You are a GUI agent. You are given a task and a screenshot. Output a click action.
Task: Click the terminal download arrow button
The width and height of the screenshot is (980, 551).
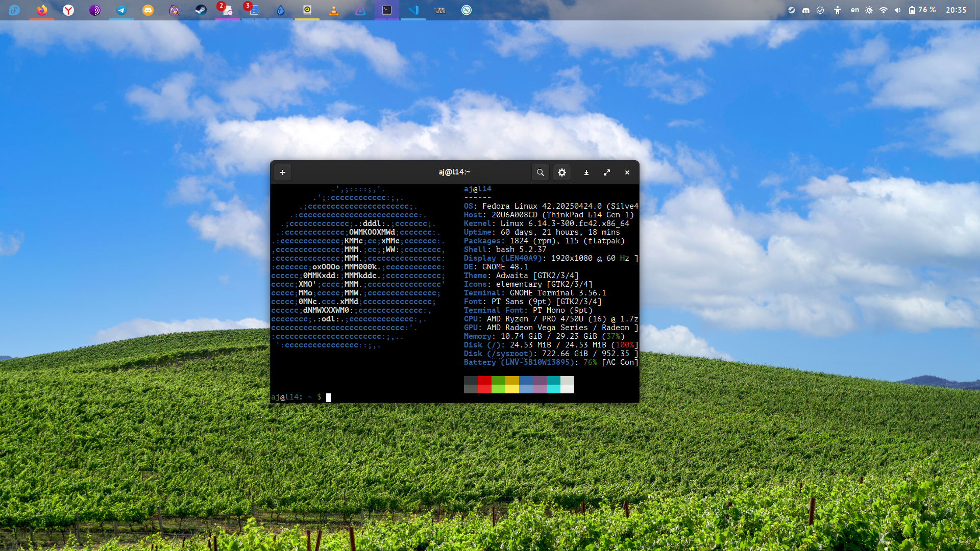coord(586,172)
